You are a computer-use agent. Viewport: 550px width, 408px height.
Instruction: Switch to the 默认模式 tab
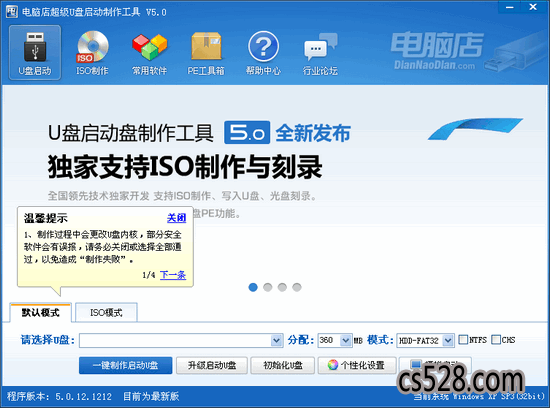tap(41, 312)
